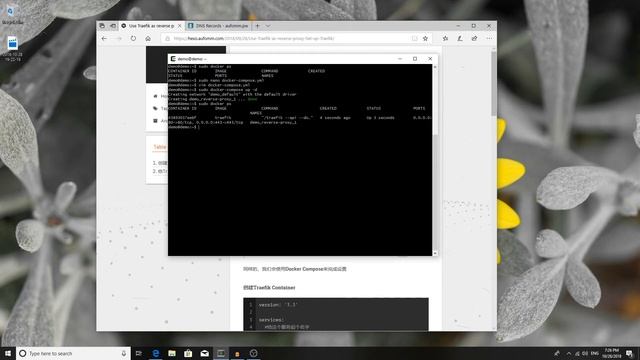Viewport: 640px width, 360px height.
Task: Switch to the DNS Records tab
Action: coord(219,26)
